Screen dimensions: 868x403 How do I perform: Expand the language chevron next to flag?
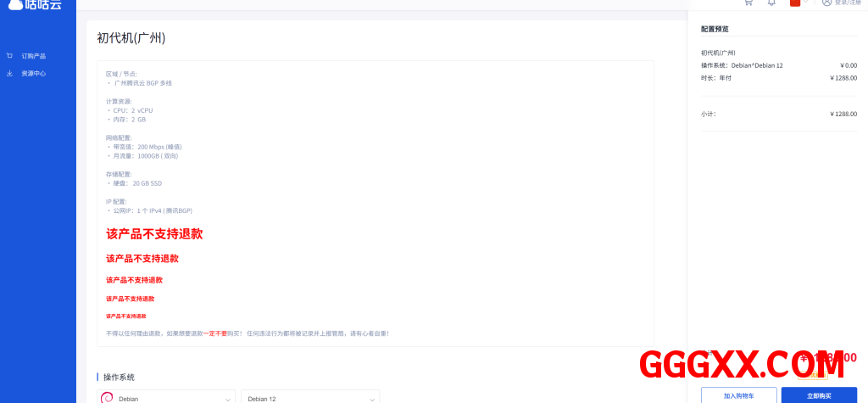pyautogui.click(x=807, y=3)
